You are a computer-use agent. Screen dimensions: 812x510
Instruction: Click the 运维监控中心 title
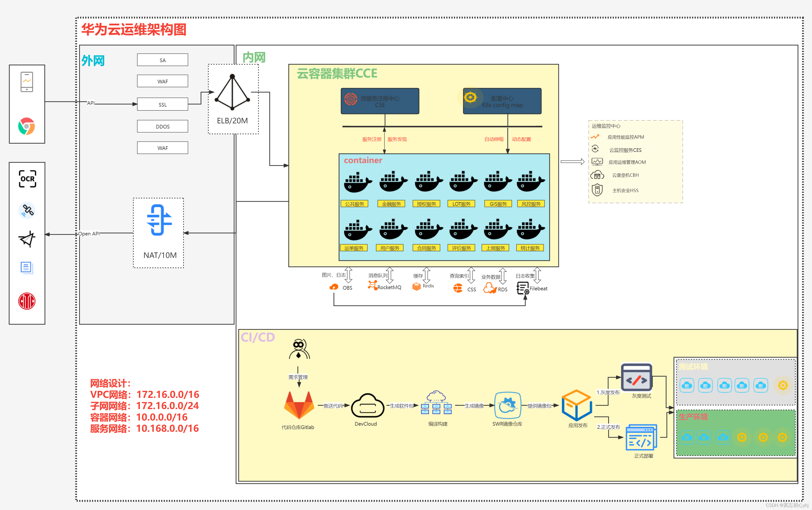click(606, 126)
